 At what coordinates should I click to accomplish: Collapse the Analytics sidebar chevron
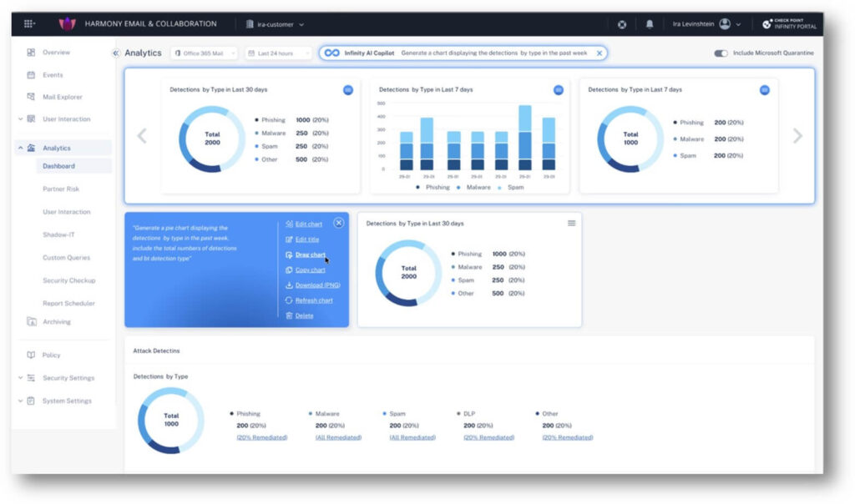[x=20, y=148]
